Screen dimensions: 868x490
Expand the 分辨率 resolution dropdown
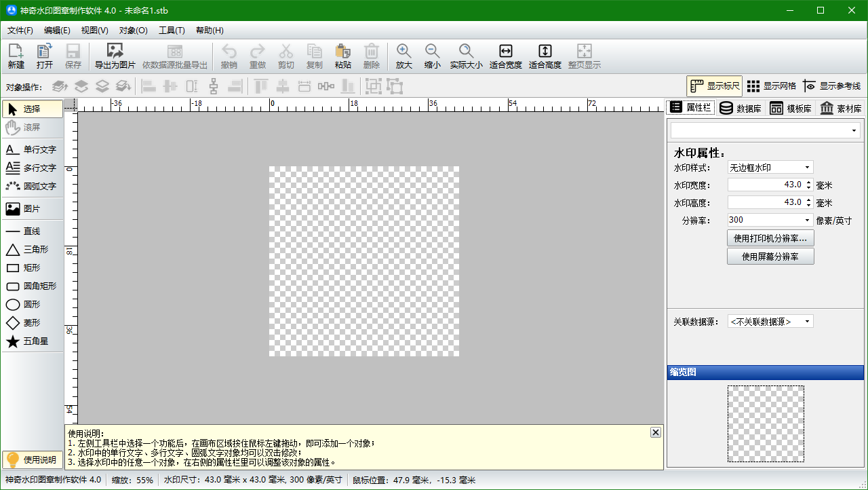(807, 220)
